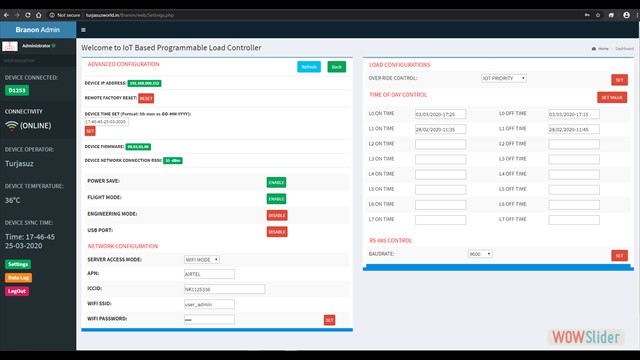Reload the page with browser refresh icon

pyautogui.click(x=28, y=15)
